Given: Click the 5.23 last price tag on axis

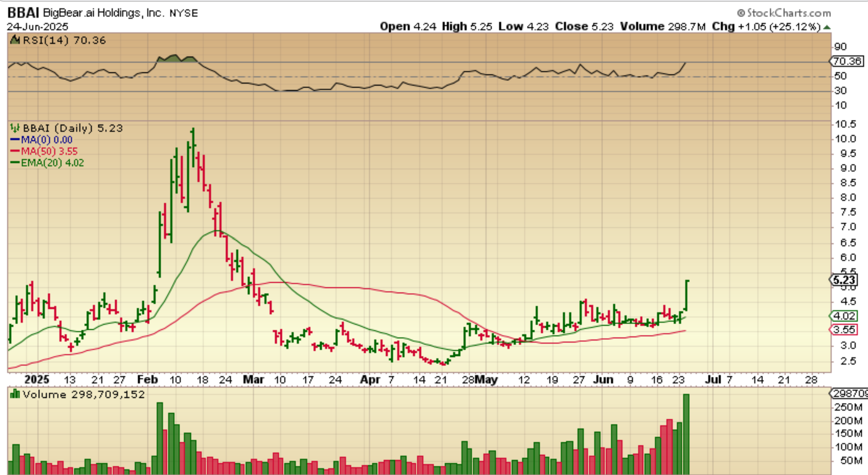Looking at the screenshot, I should coord(844,280).
